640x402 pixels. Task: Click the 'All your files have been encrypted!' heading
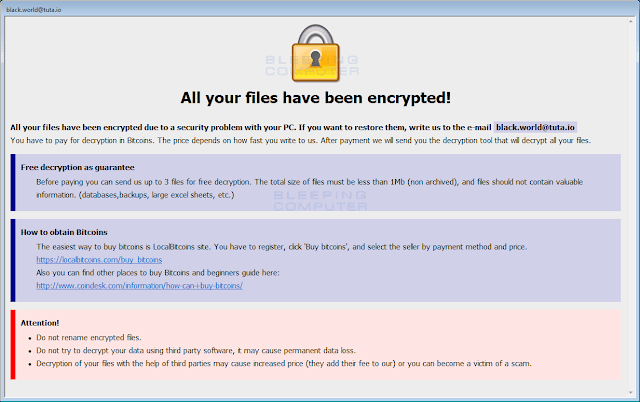click(x=316, y=97)
